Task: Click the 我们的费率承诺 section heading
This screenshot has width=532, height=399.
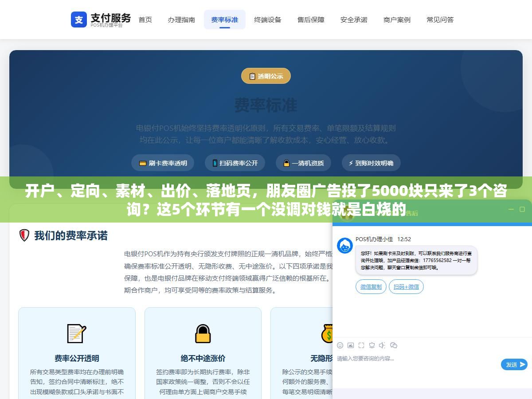Action: click(x=71, y=235)
